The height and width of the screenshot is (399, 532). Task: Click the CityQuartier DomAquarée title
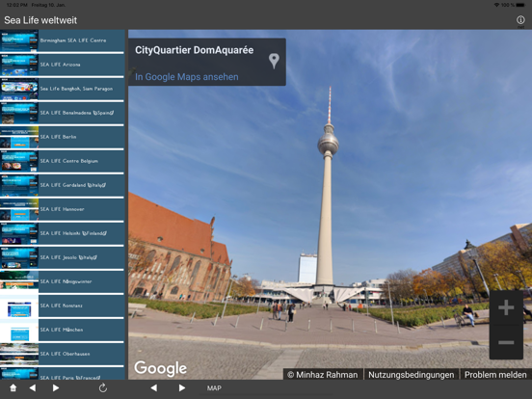pos(194,50)
